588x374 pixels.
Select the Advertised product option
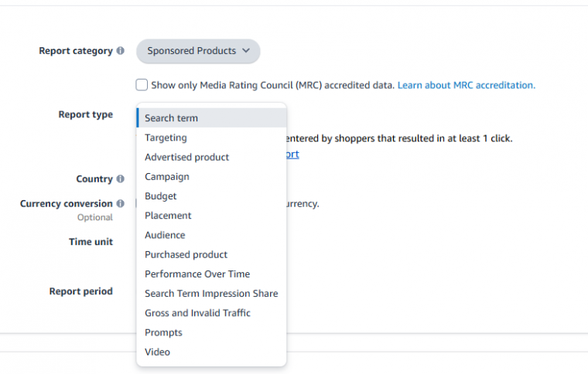(211, 157)
